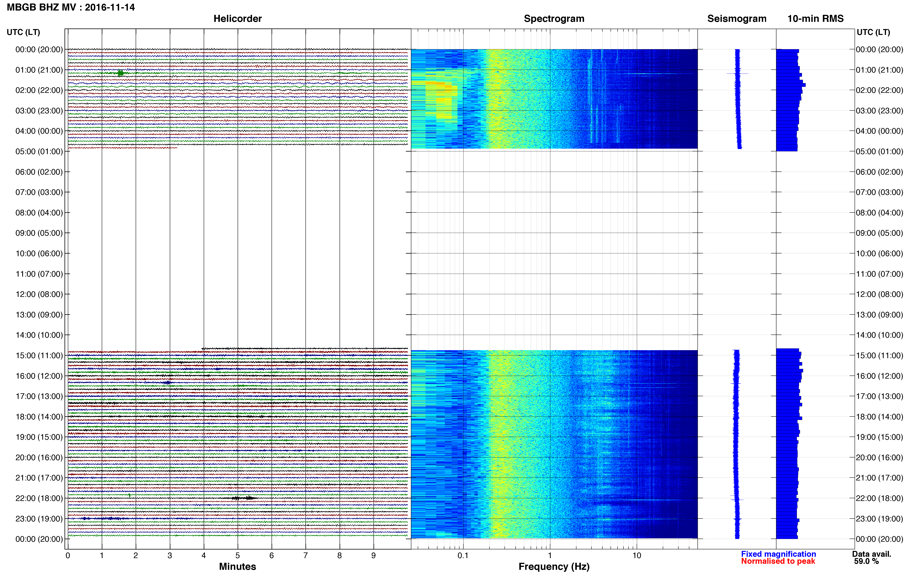Click the left '18:00 (14:00)' time label
Image resolution: width=924 pixels, height=578 pixels.
(x=39, y=417)
